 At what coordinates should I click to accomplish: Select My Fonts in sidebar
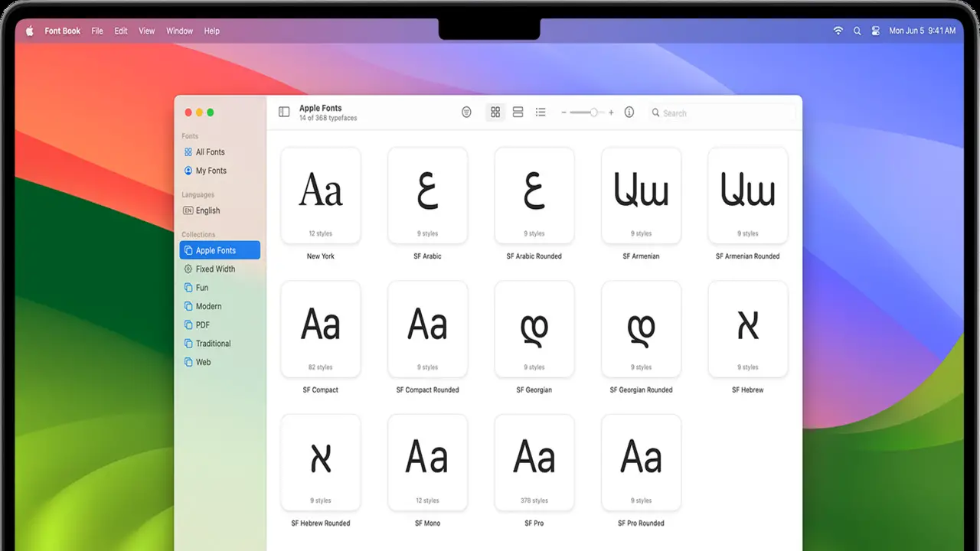click(220, 171)
